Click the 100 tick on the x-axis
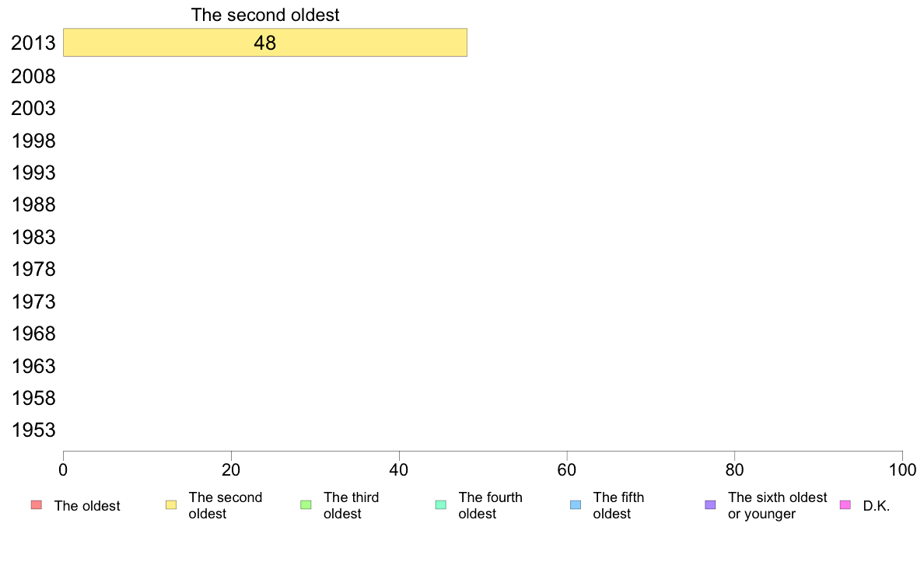Screen dimensions: 924x572 (x=902, y=469)
